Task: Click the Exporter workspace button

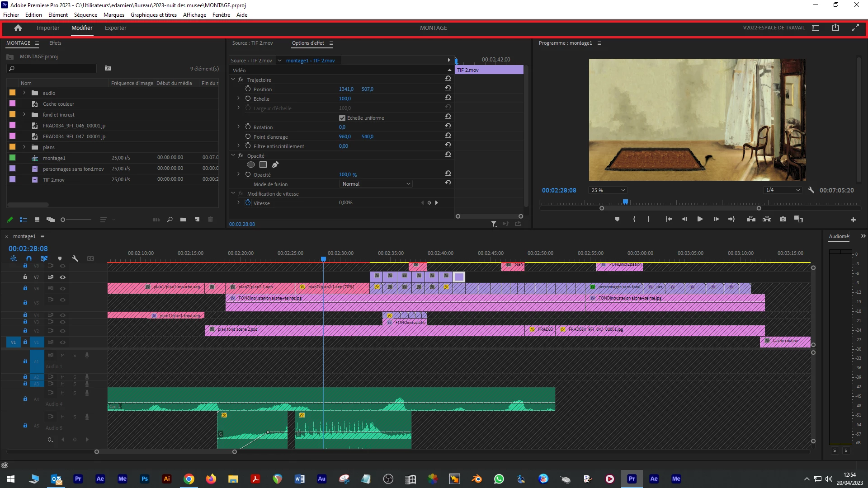Action: (115, 28)
